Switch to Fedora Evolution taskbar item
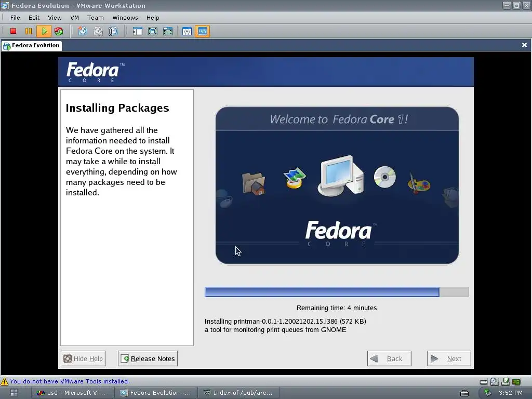532x399 pixels. pos(156,393)
